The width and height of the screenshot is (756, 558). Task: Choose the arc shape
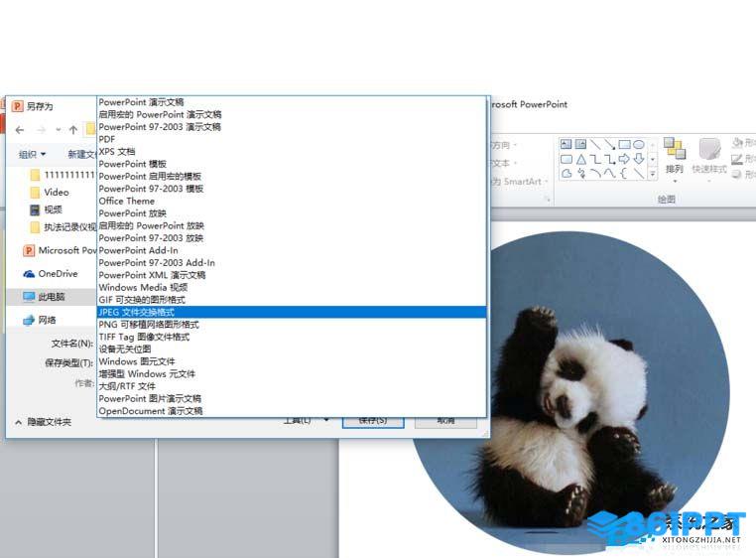(596, 173)
